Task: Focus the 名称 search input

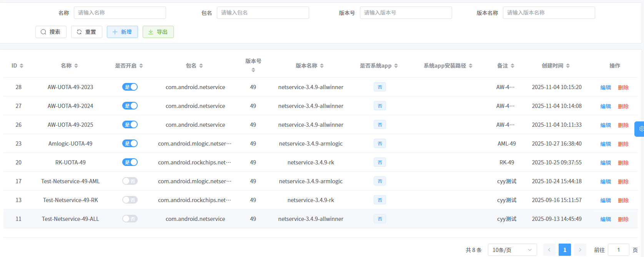Action: [x=120, y=13]
